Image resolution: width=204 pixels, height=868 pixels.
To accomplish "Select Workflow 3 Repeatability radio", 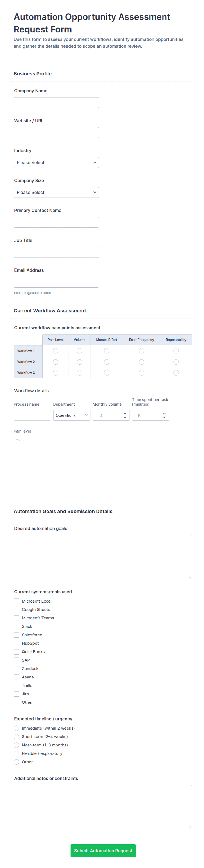I will (x=176, y=373).
